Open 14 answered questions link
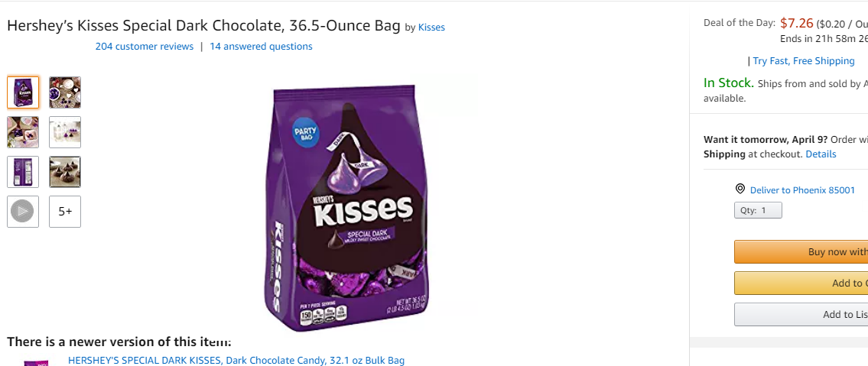The image size is (868, 366). tap(261, 47)
